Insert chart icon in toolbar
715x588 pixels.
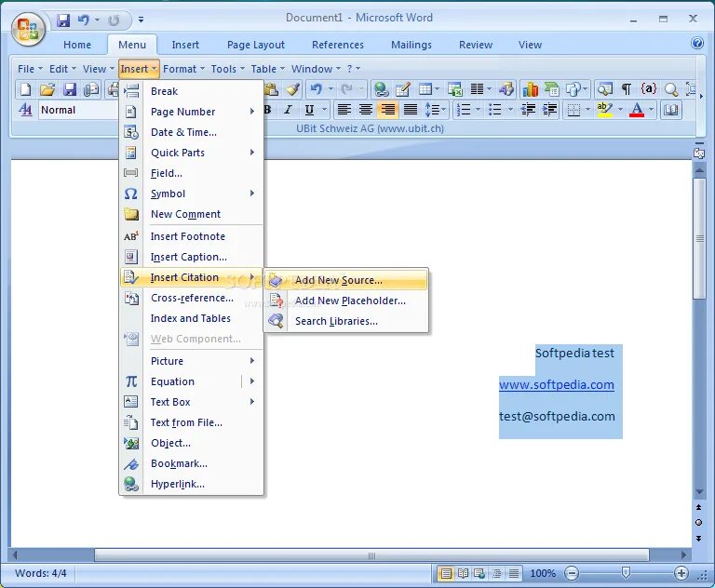[x=531, y=89]
